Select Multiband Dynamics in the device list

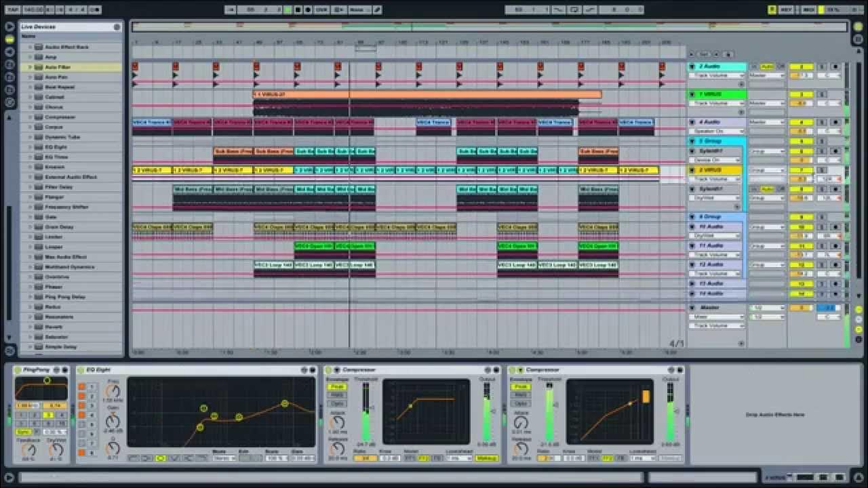pyautogui.click(x=70, y=267)
